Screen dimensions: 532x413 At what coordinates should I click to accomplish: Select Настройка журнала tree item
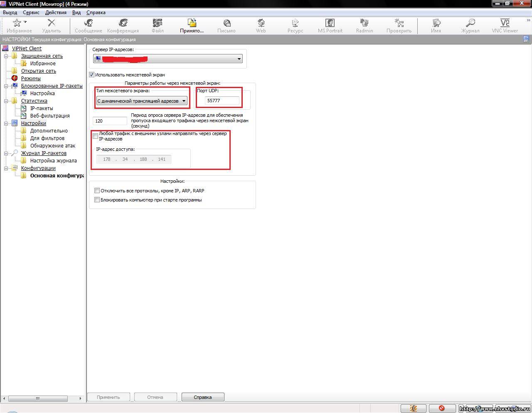coord(53,160)
